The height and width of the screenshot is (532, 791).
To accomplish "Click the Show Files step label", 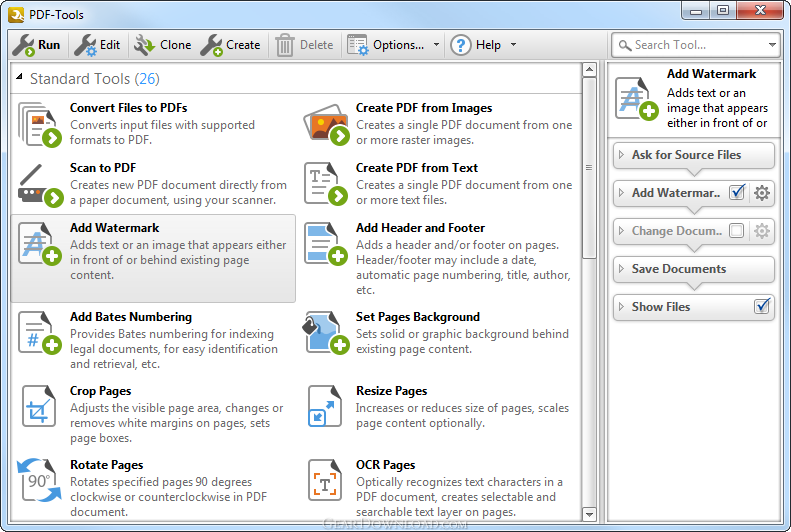I will (661, 307).
